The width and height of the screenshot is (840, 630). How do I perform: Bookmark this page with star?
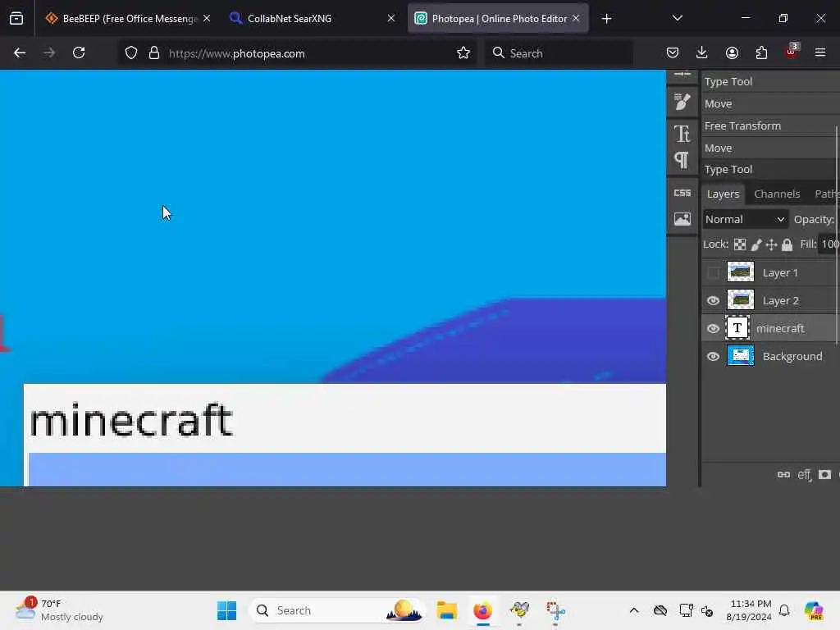[463, 53]
